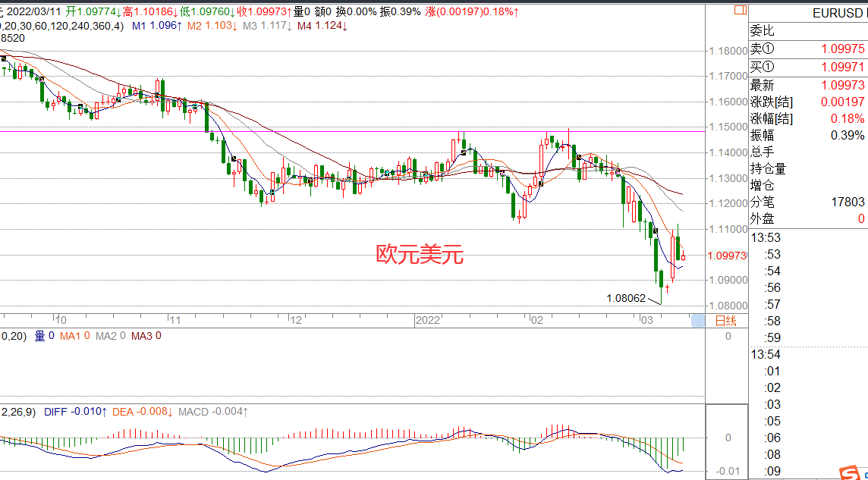Click the 买① bid price 1.09971

841,67
